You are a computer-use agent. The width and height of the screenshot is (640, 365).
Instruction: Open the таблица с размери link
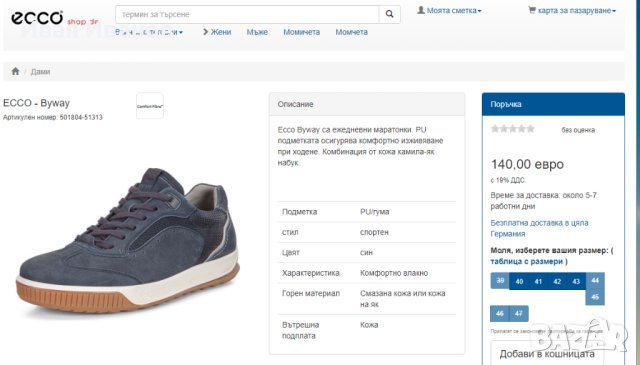coord(527,261)
